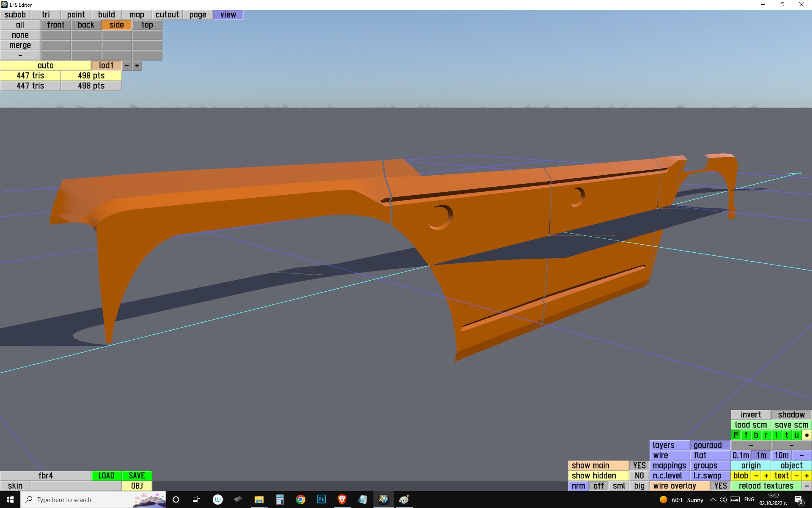Decrease text size with minus button
The height and width of the screenshot is (508, 812).
coord(796,476)
